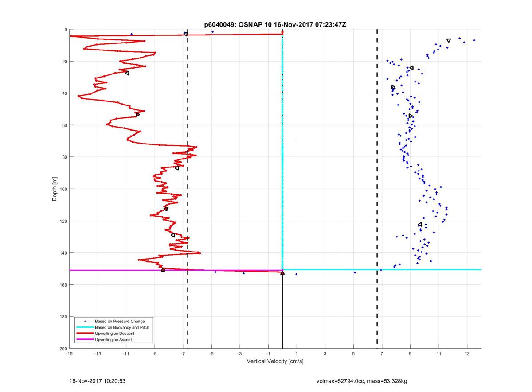Screen dimensions: 532x392
Task: Click the cyan line sample in legend
Action: point(85,327)
